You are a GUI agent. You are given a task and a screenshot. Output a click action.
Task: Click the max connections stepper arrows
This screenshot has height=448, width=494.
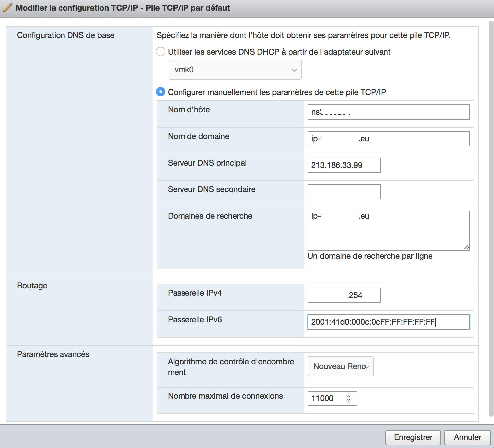[x=348, y=398]
